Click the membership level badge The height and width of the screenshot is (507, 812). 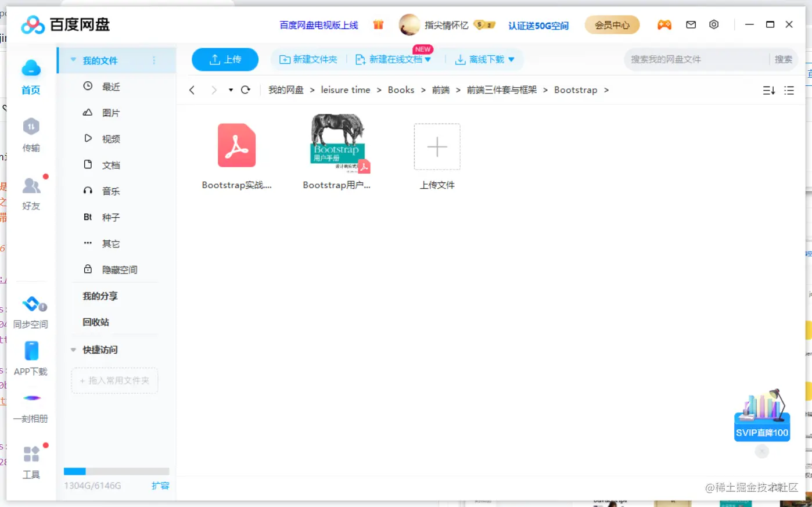(x=484, y=25)
